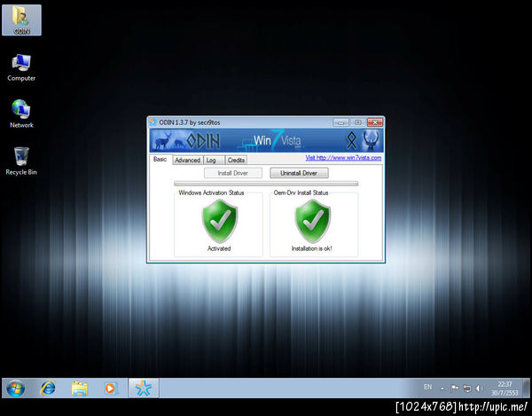Launch Windows Media Player from taskbar
Viewport: 532px width, 416px height.
(111, 389)
